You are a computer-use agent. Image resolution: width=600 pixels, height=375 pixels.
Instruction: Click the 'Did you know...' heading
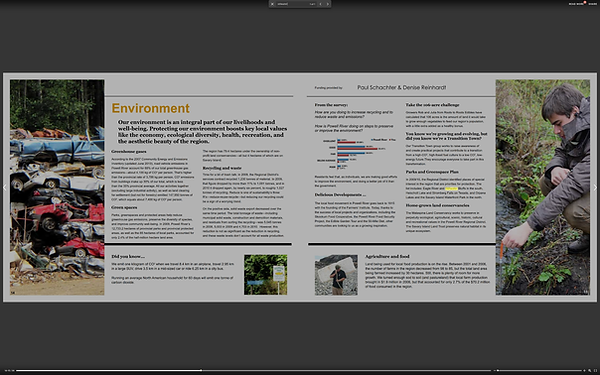click(128, 256)
